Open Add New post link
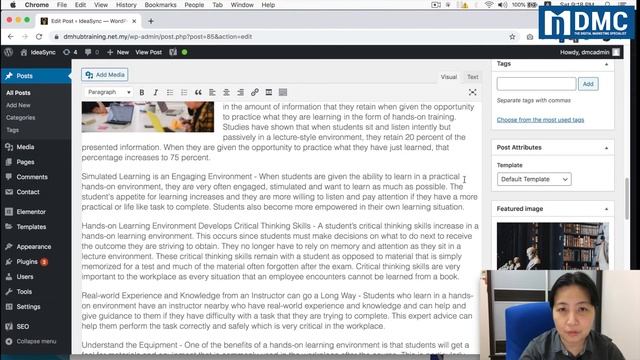The height and width of the screenshot is (360, 640). pyautogui.click(x=18, y=105)
